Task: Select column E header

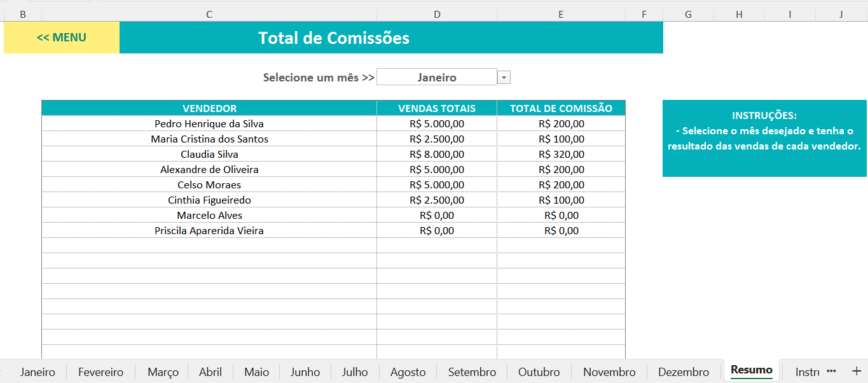Action: click(561, 14)
